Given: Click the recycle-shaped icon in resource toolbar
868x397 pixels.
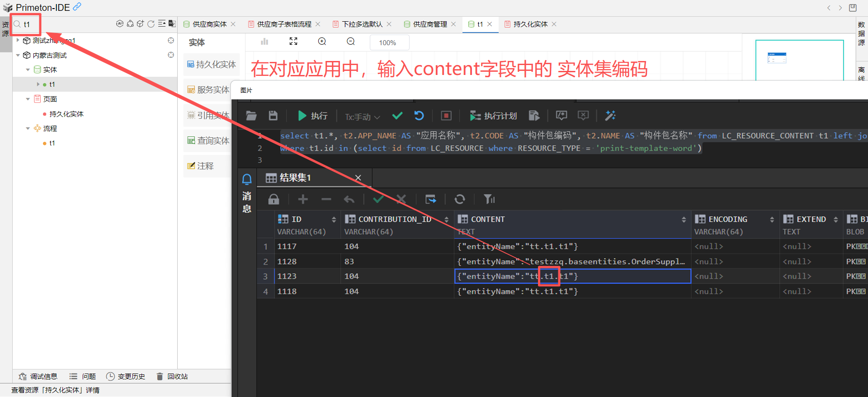Looking at the screenshot, I should [x=130, y=23].
